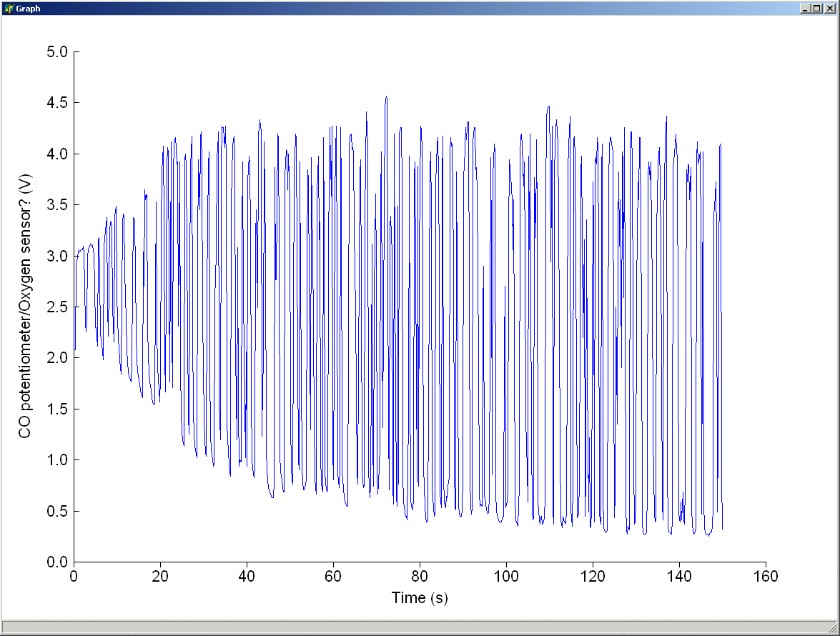Click the x-axis tick label 100
This screenshot has width=840, height=636.
click(506, 577)
